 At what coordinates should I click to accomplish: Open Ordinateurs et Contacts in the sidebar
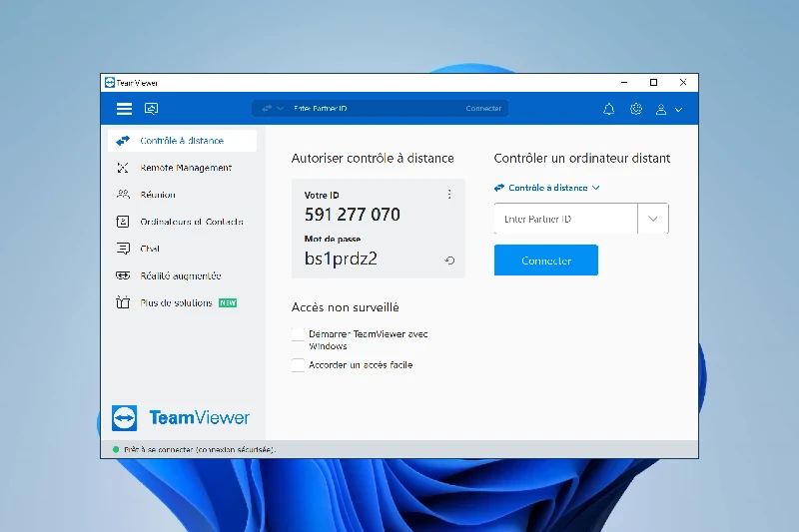coord(182,222)
